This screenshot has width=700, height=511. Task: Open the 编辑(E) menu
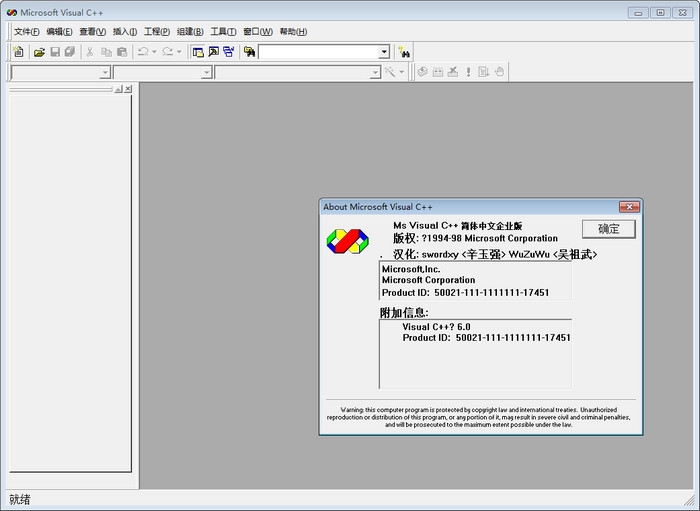click(x=59, y=32)
